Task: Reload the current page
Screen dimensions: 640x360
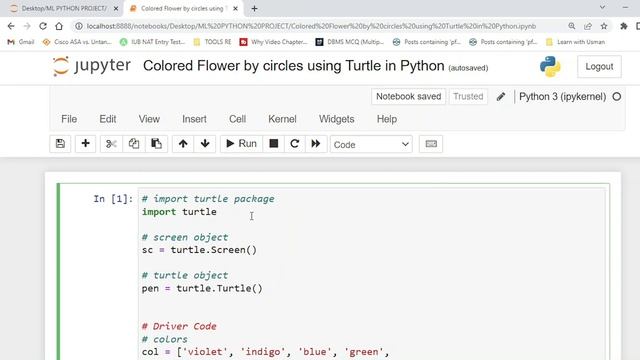Action: pyautogui.click(x=43, y=26)
